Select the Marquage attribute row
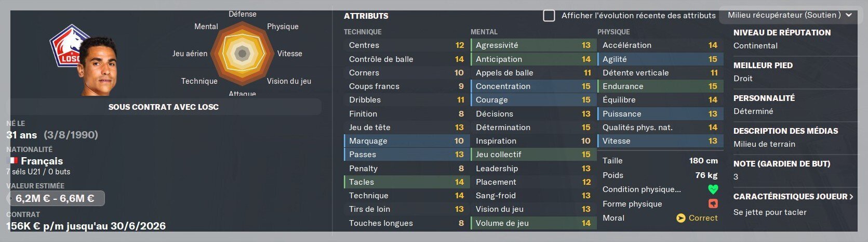The width and height of the screenshot is (868, 242). tap(406, 141)
